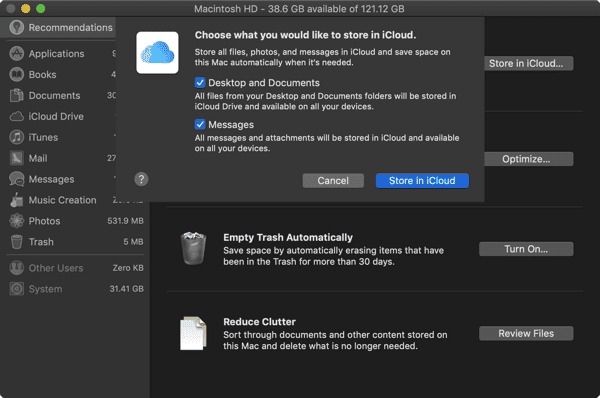Click the Store in iCloud... button behind the dialog

coord(528,64)
